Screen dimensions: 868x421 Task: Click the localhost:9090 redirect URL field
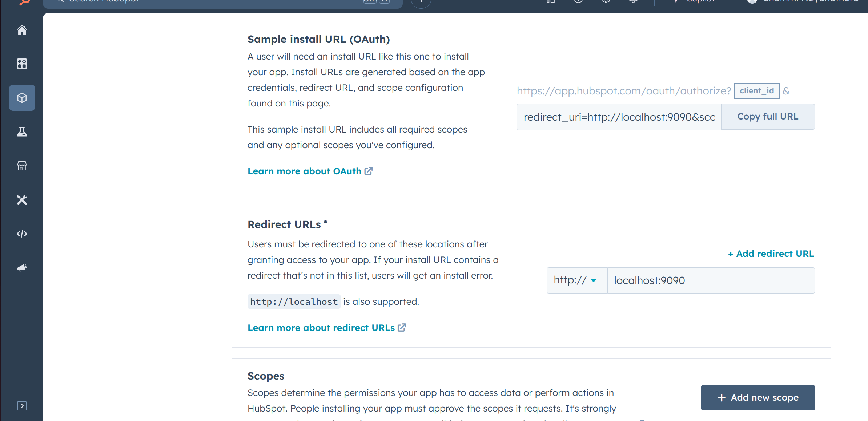pos(710,280)
